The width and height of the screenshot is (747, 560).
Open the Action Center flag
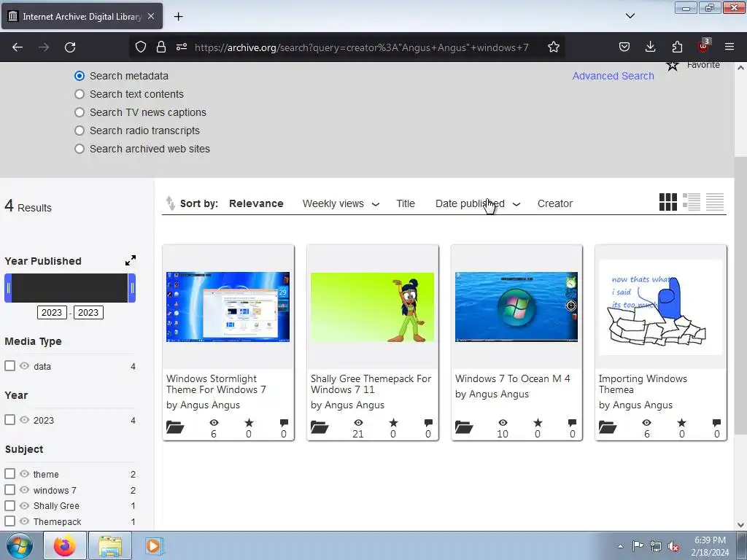pos(638,545)
